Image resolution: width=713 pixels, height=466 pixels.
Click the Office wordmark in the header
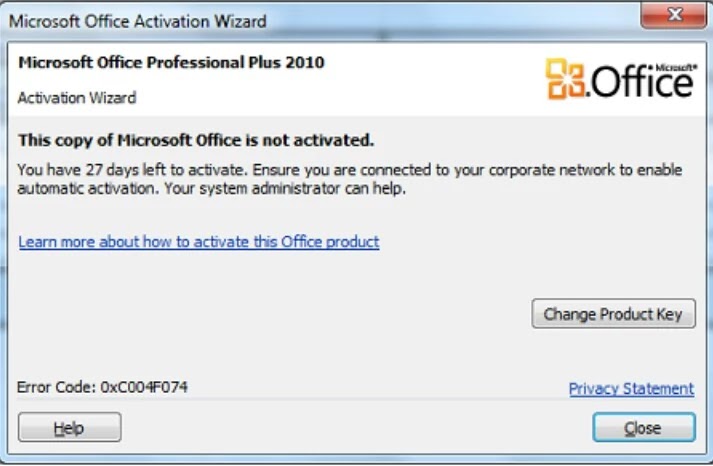[638, 84]
